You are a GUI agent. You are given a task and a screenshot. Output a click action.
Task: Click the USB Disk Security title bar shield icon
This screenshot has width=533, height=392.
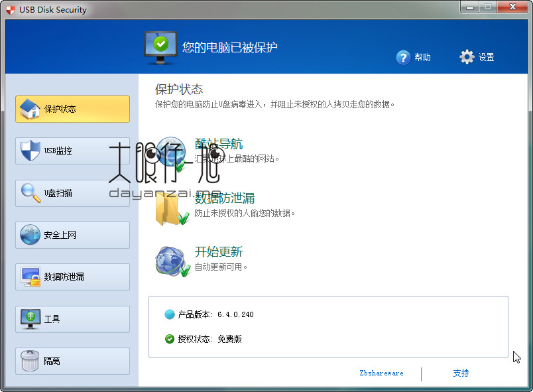(11, 10)
